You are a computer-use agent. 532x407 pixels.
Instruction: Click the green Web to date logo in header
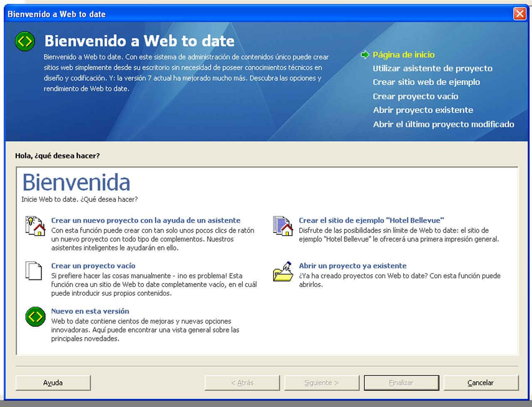pos(25,41)
